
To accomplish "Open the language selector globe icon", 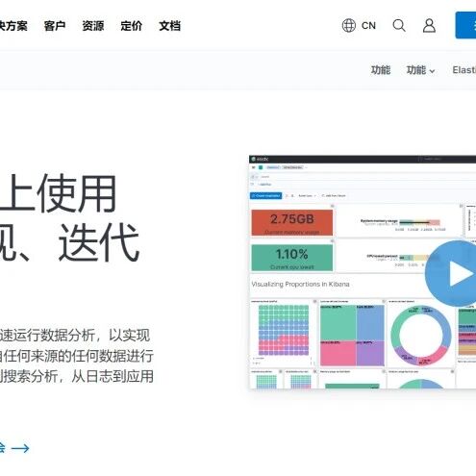I will pyautogui.click(x=349, y=26).
